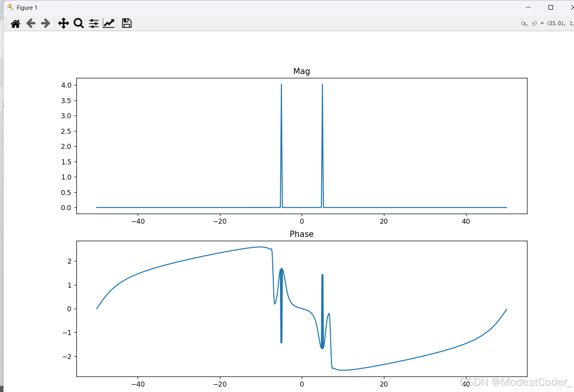Click the matplotlib Figure 1 window icon
Screen dimensions: 574x392
[10, 7]
